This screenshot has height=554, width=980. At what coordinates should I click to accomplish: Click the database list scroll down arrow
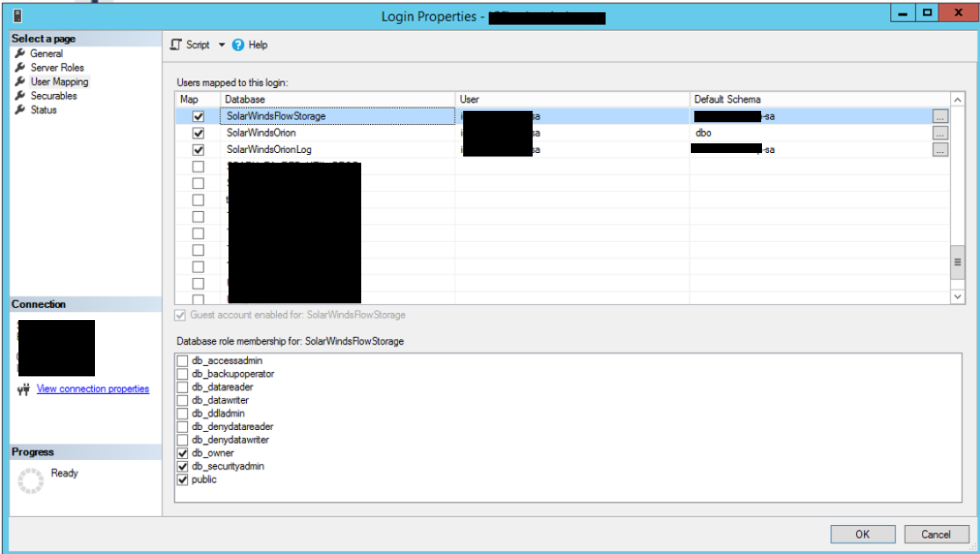click(957, 297)
